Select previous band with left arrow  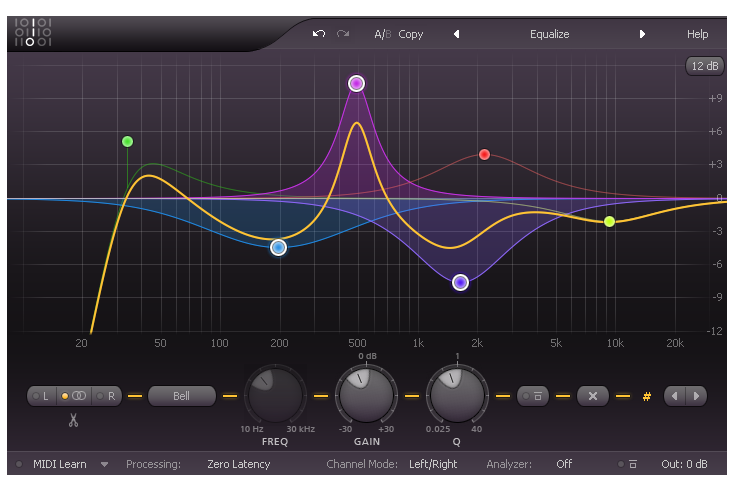tap(675, 396)
